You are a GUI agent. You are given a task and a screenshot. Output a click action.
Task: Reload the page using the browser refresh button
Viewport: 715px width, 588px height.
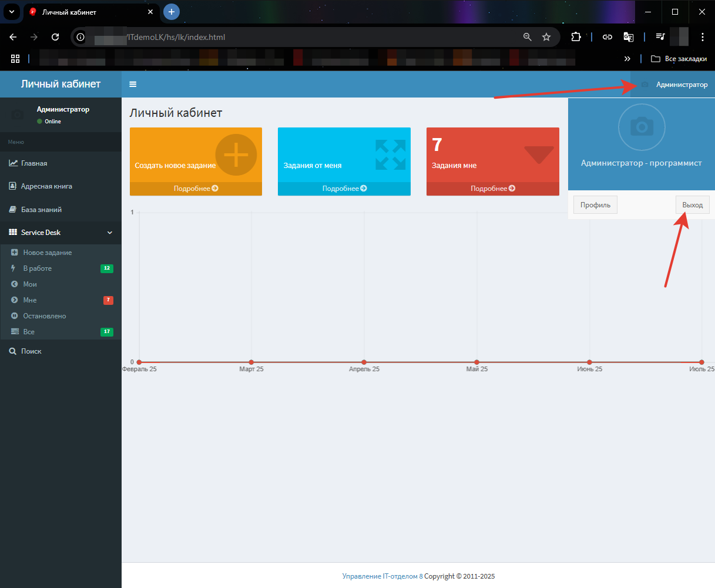(55, 37)
